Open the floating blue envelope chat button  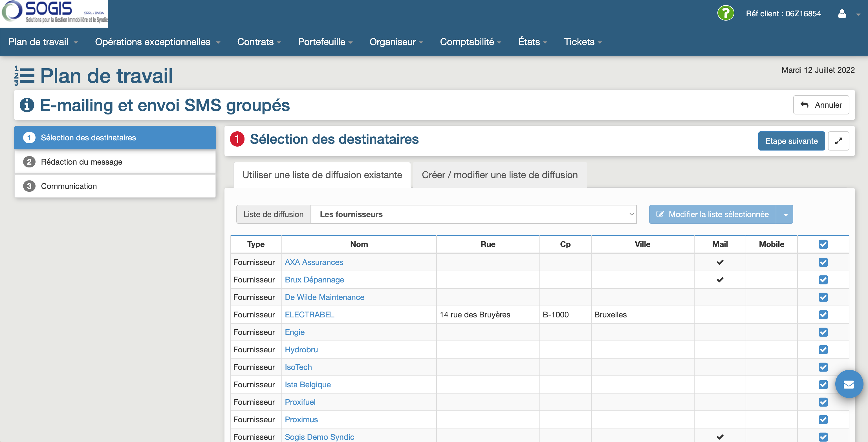[x=849, y=384]
